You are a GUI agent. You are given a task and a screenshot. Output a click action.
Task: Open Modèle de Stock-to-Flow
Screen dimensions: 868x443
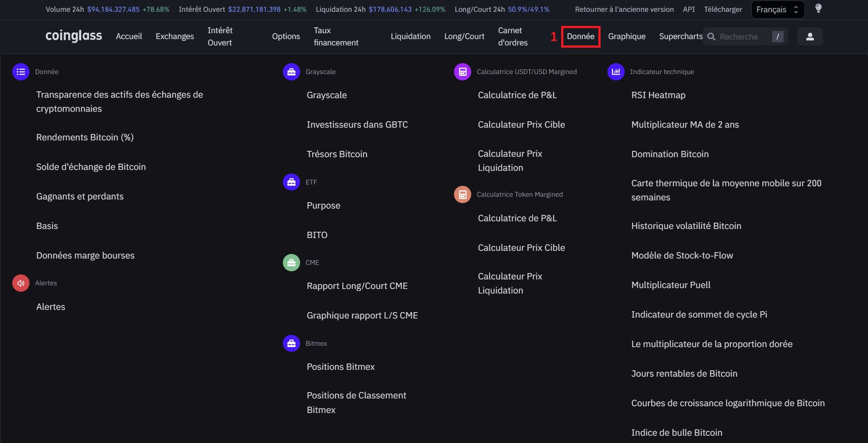click(682, 255)
